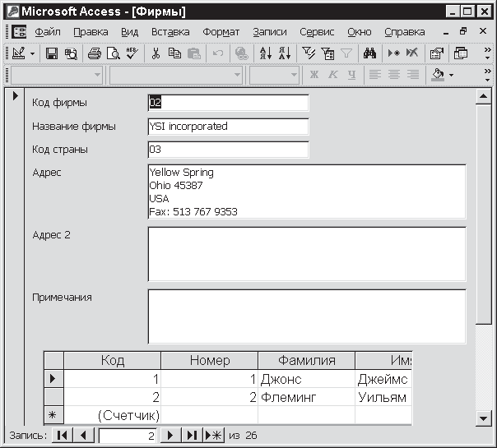This screenshot has height=448, width=497.
Task: Sort records ascending A to Z
Action: click(x=266, y=53)
